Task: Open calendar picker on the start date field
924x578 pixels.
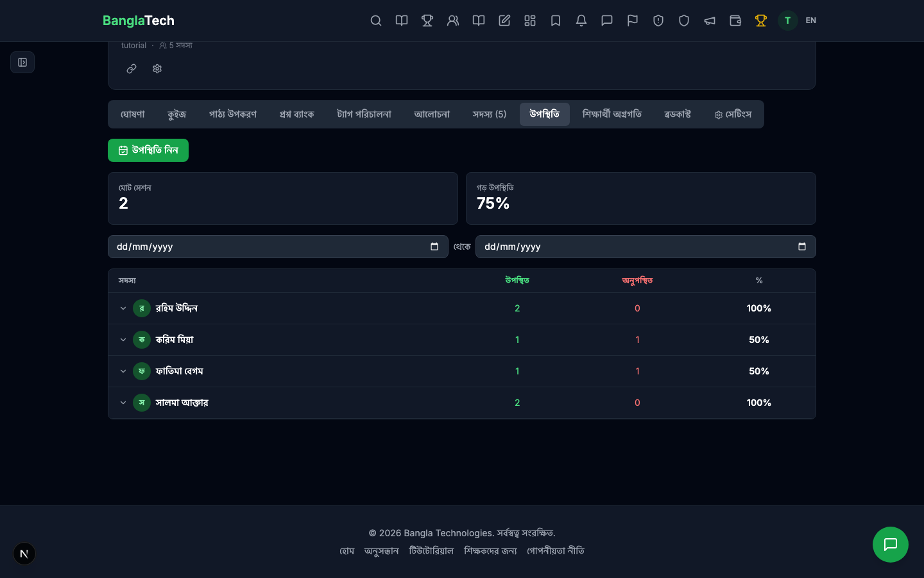Action: click(x=434, y=247)
